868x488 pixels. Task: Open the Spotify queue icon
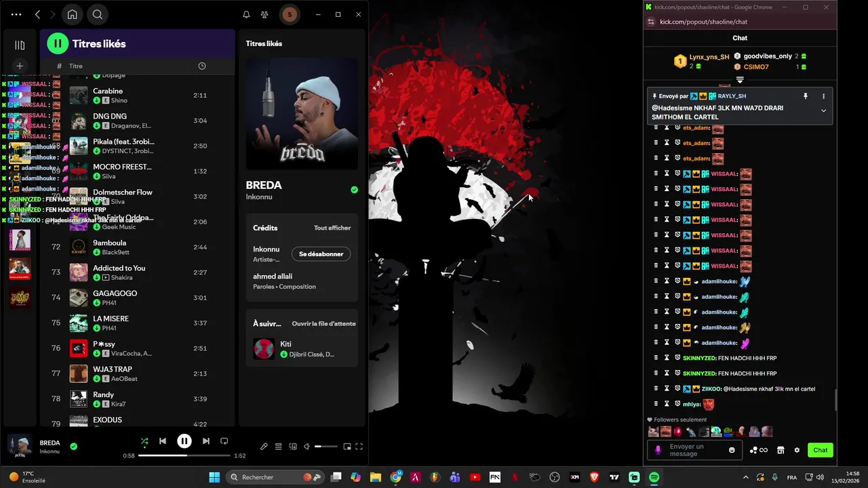tap(278, 447)
